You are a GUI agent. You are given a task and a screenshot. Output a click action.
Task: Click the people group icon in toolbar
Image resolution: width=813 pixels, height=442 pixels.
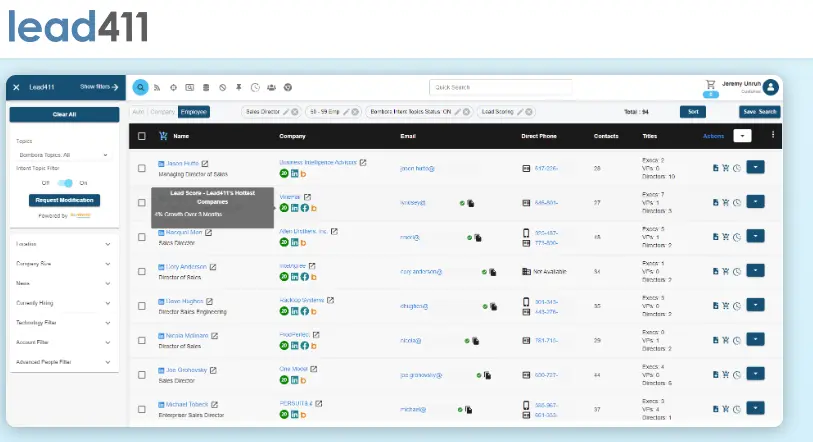tap(271, 88)
